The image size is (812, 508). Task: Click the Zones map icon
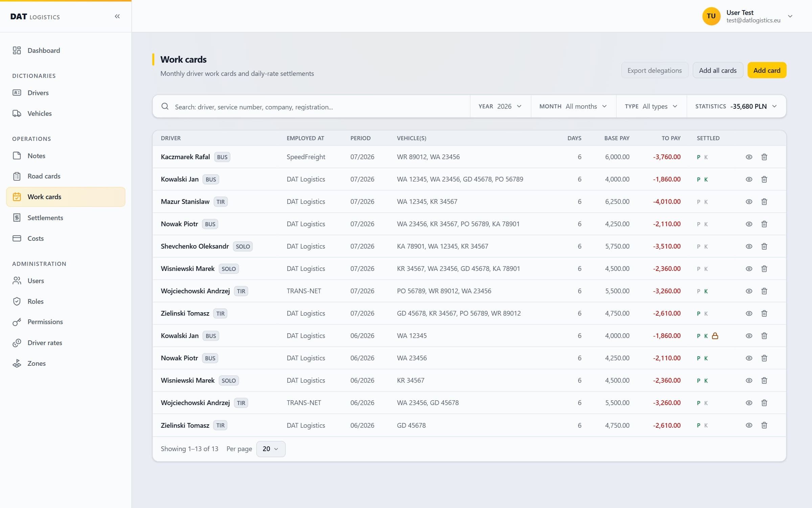pos(17,363)
